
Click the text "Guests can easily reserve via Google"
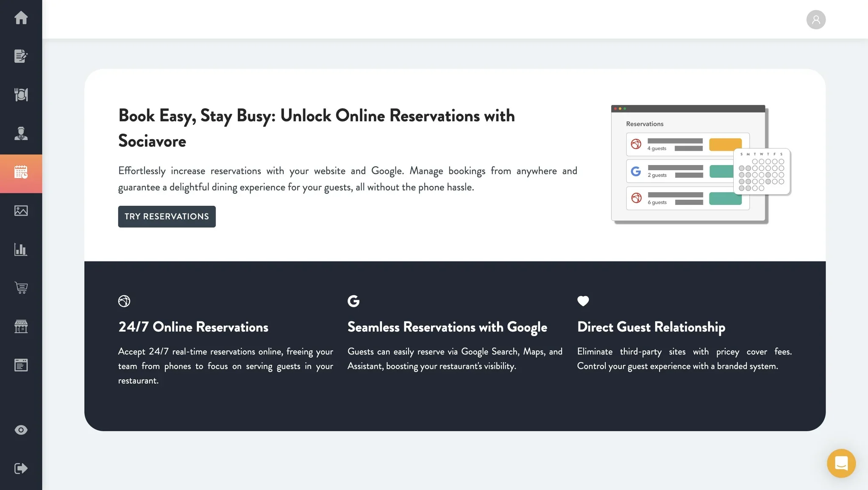coord(455,358)
